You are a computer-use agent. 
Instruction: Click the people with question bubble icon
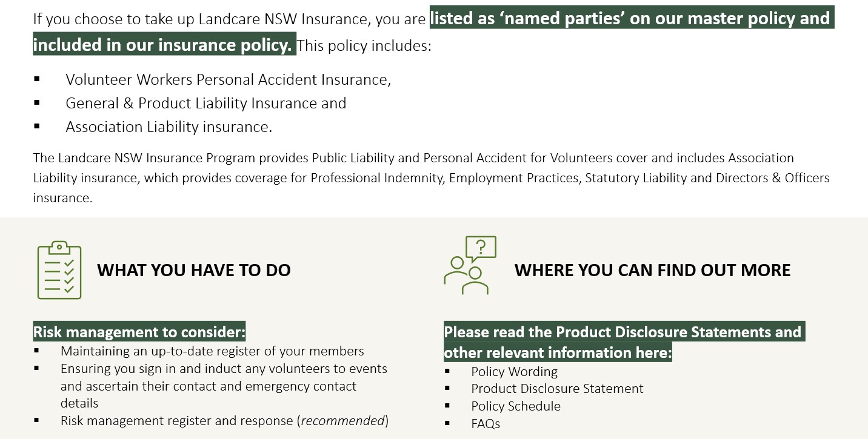[x=470, y=265]
